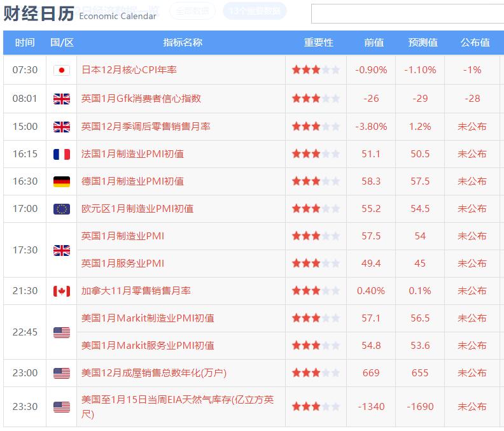The width and height of the screenshot is (504, 431).
Task: Click star rating for 德国1月制造业PMI初值
Action: click(316, 181)
